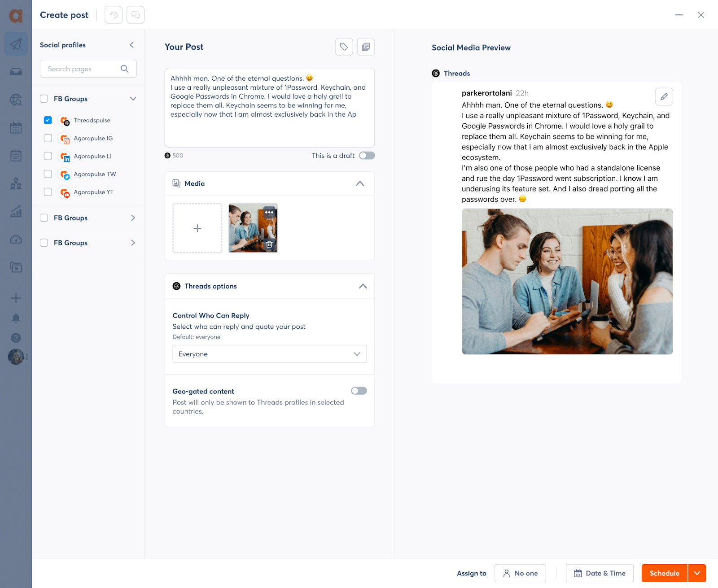This screenshot has width=718, height=588.
Task: Minimize the Create post window
Action: [679, 15]
